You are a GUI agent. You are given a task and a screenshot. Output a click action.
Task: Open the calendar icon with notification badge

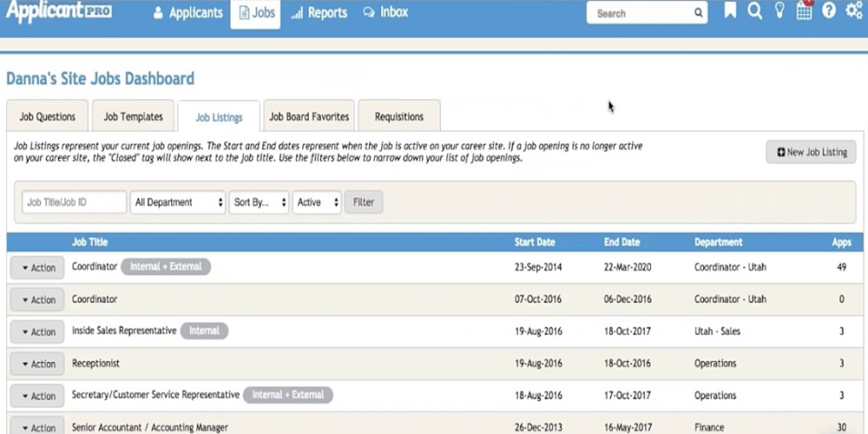805,11
